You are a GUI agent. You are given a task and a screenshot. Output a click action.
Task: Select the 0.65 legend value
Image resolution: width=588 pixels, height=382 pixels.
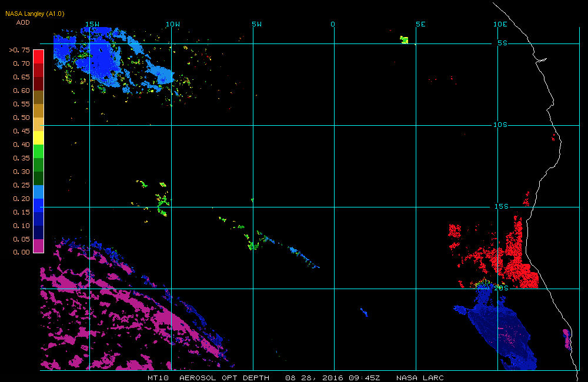(x=21, y=77)
